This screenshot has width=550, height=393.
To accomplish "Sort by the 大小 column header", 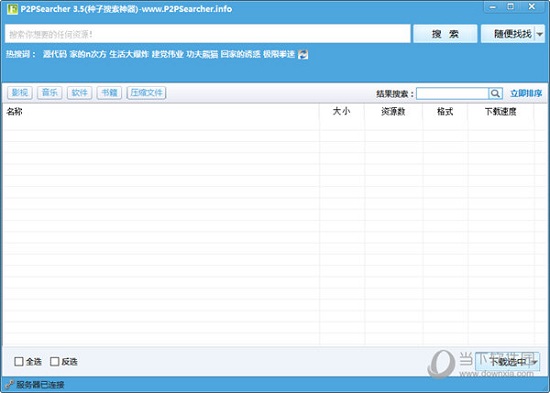I will coord(342,112).
